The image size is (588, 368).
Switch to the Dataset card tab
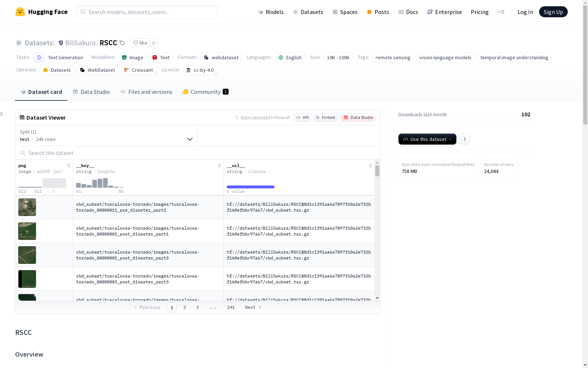41,92
